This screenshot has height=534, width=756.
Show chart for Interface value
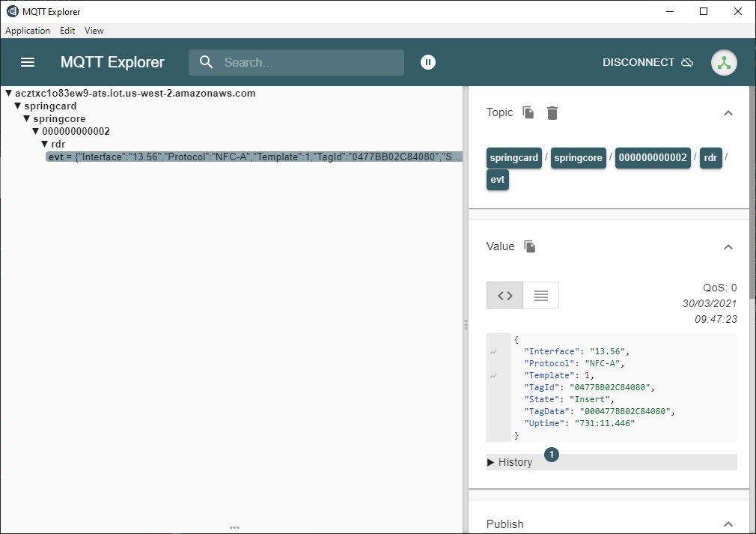pos(493,352)
